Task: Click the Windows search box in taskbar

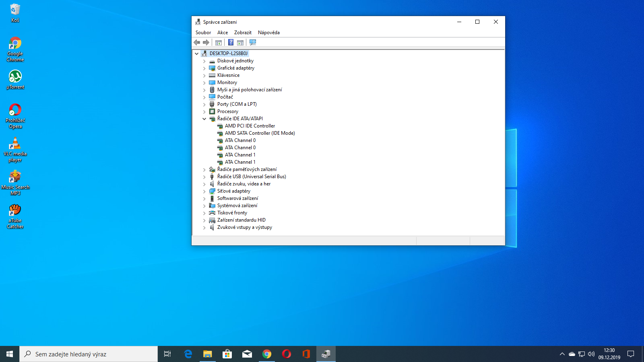Action: point(89,354)
